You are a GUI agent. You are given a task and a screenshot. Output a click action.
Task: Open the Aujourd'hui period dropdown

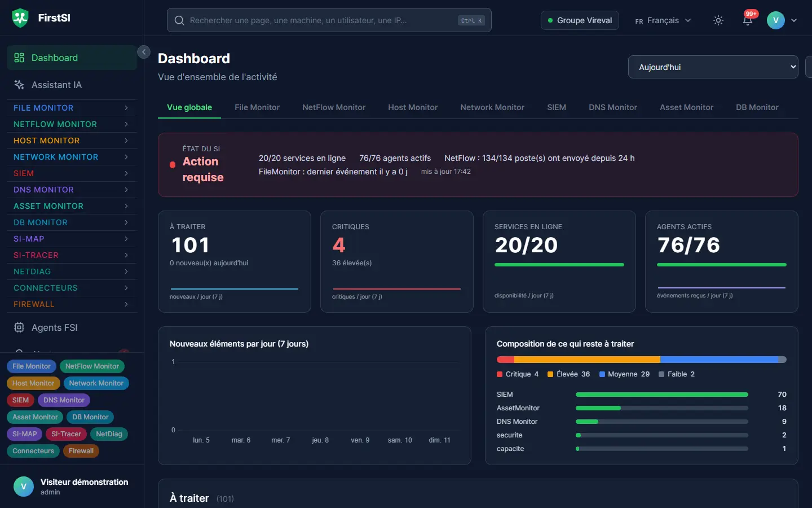(713, 67)
